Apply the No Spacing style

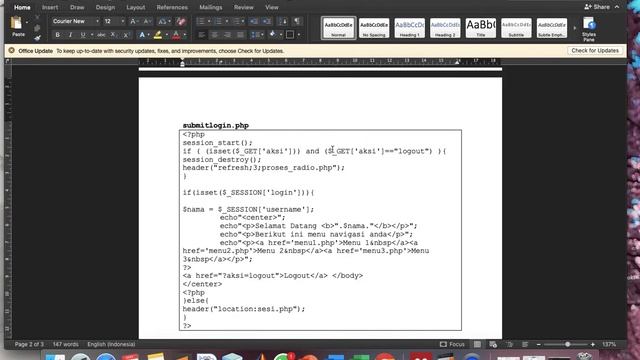pyautogui.click(x=374, y=28)
